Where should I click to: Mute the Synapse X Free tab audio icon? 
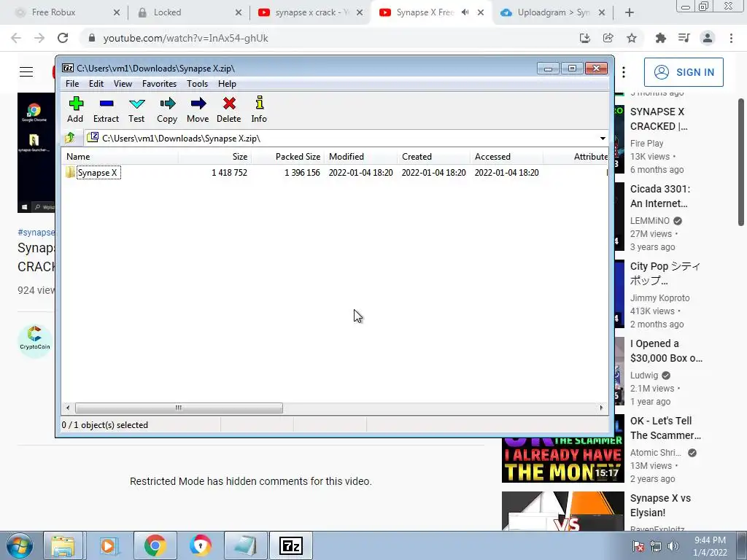point(465,12)
